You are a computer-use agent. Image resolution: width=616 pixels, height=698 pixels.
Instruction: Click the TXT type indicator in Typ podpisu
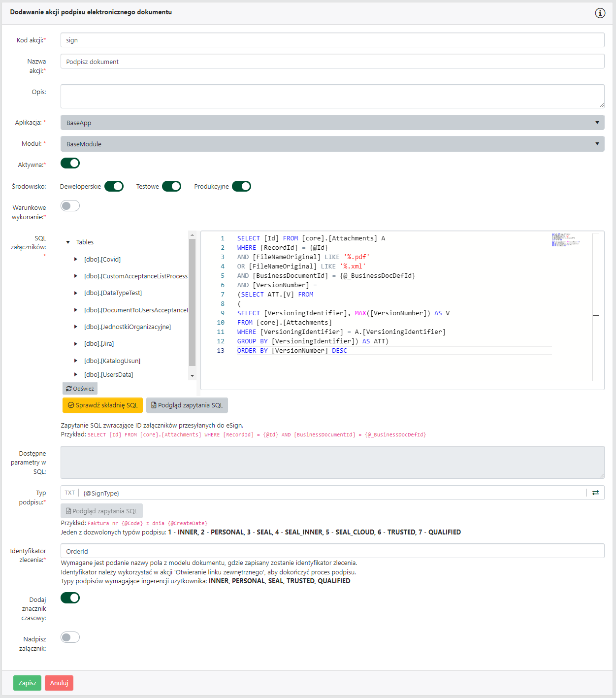69,493
